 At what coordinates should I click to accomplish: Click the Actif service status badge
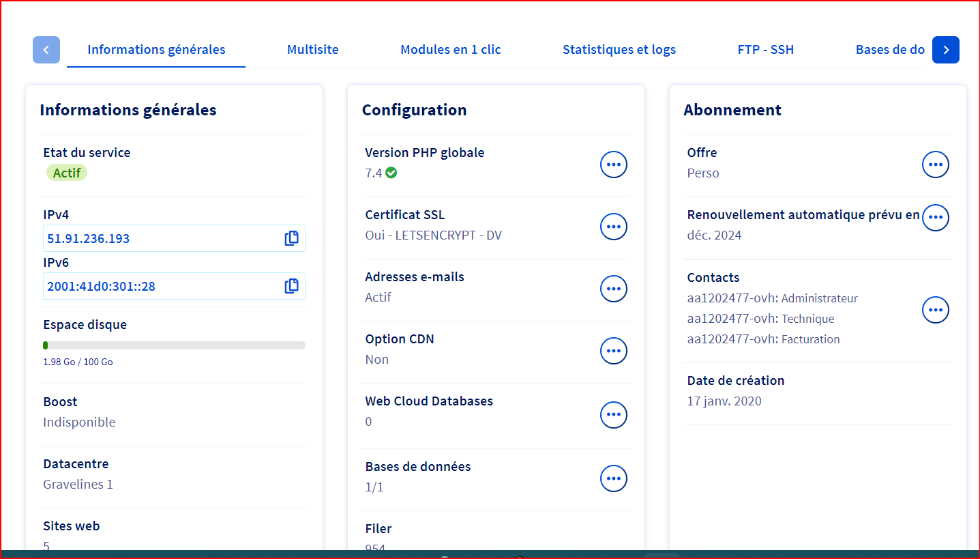67,173
